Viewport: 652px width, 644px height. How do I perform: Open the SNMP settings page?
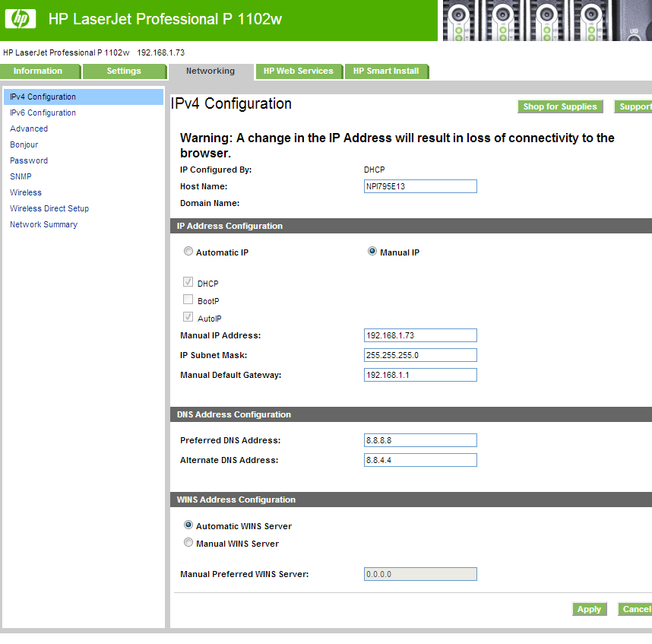[x=20, y=176]
